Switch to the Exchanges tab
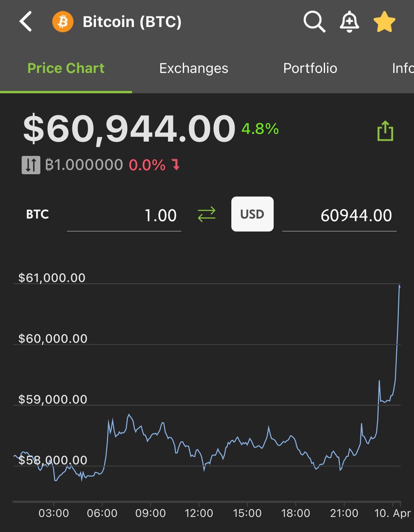This screenshot has height=532, width=414. point(194,68)
